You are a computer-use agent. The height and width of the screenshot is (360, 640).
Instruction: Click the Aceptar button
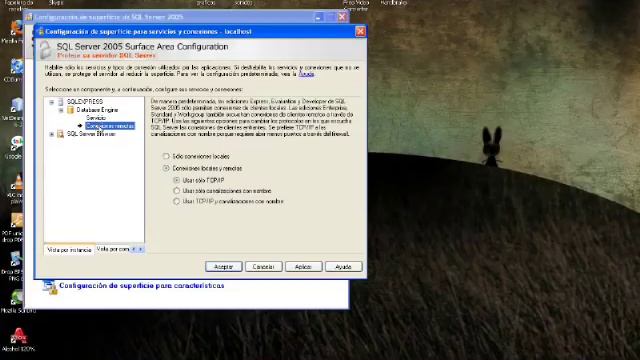(224, 267)
